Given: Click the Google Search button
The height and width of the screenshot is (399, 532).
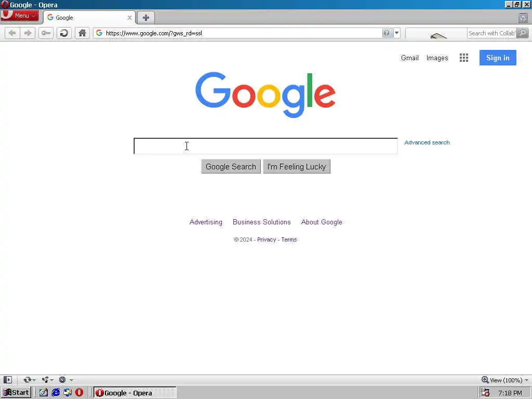Looking at the screenshot, I should point(231,167).
